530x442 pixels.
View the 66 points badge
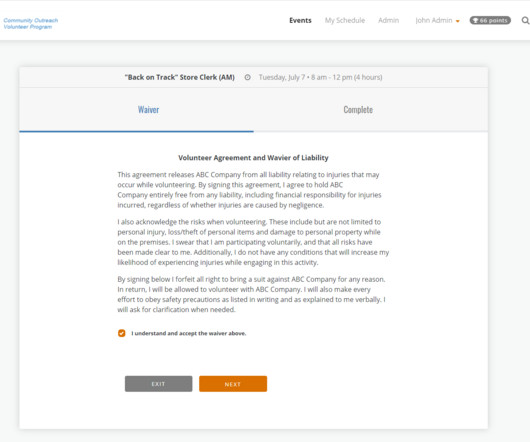pos(490,21)
